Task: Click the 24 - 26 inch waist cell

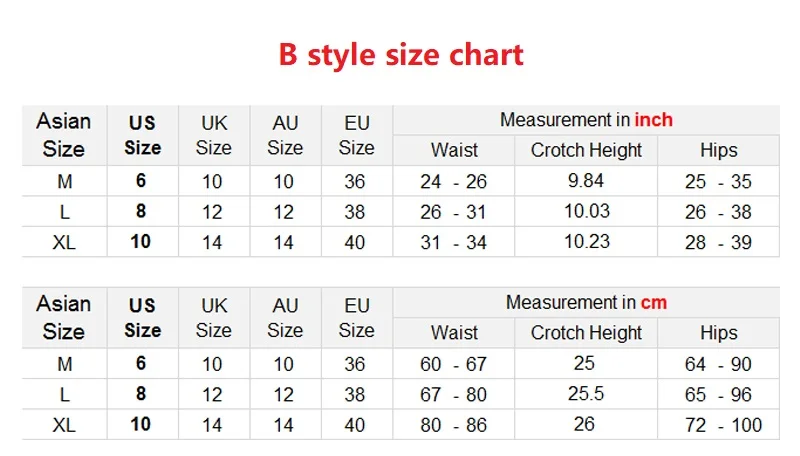Action: [454, 182]
